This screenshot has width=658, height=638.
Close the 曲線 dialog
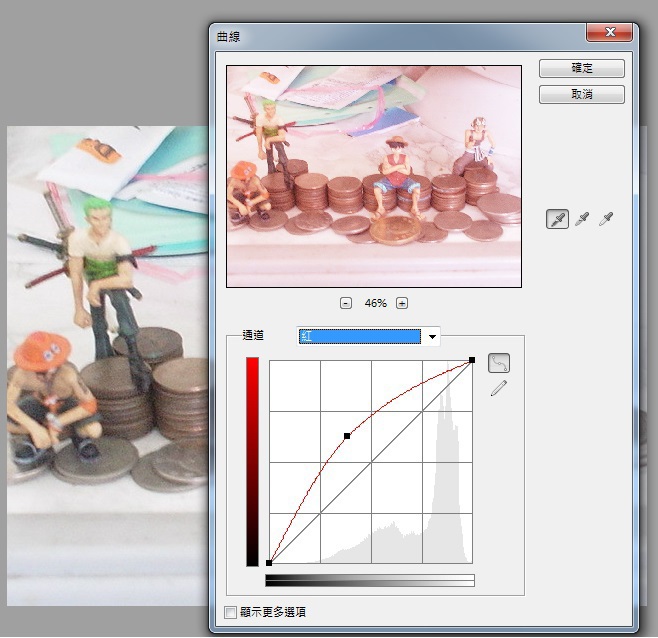click(609, 32)
